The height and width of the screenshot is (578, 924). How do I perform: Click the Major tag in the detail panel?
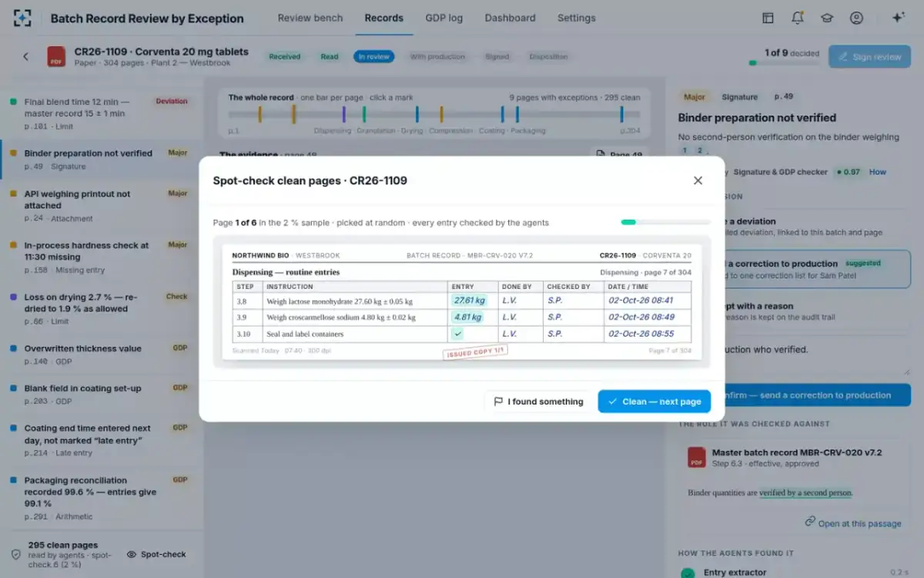click(695, 97)
